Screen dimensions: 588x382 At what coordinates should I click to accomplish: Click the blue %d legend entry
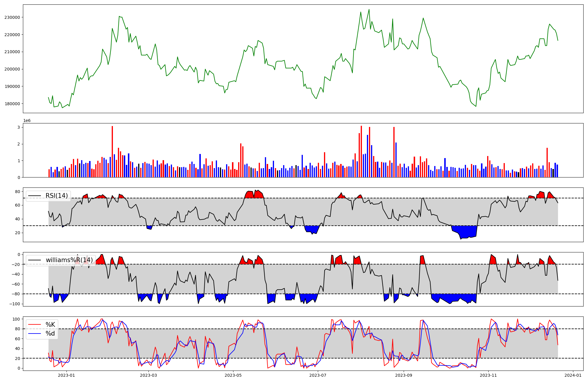[50, 334]
